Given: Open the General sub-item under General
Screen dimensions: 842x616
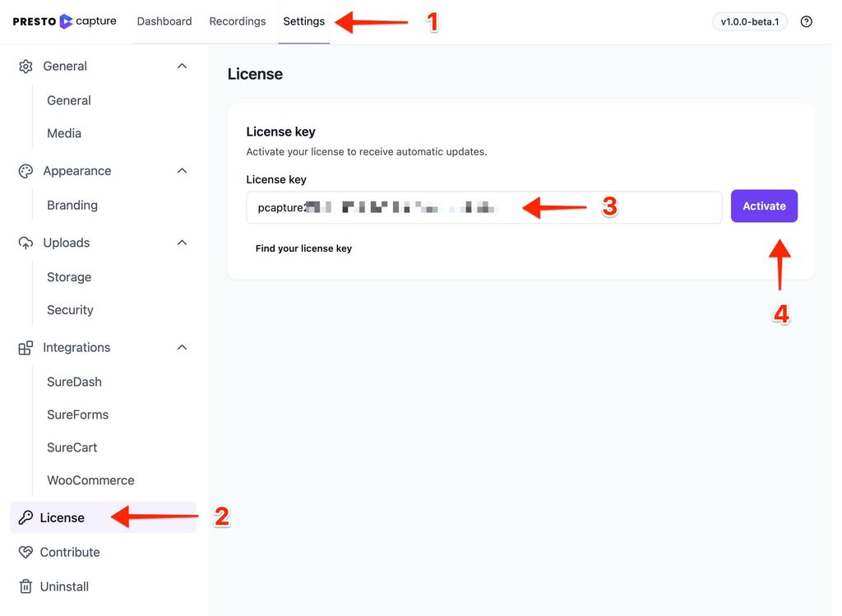Looking at the screenshot, I should pos(69,100).
